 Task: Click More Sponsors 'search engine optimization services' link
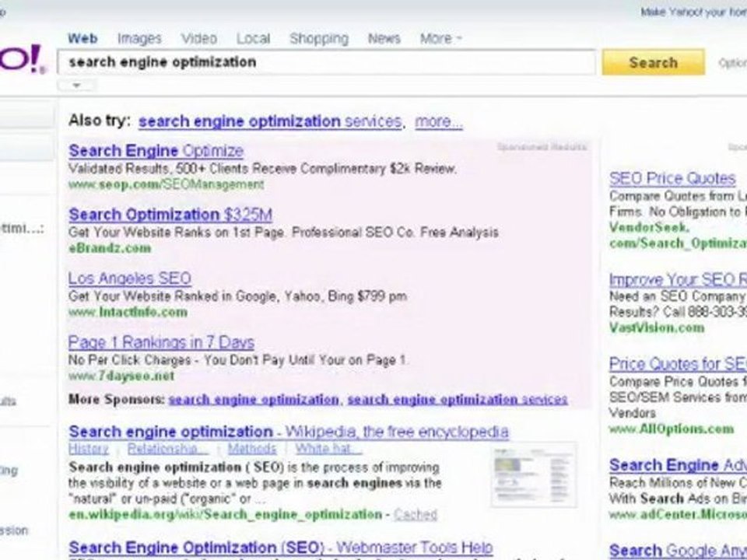click(458, 400)
